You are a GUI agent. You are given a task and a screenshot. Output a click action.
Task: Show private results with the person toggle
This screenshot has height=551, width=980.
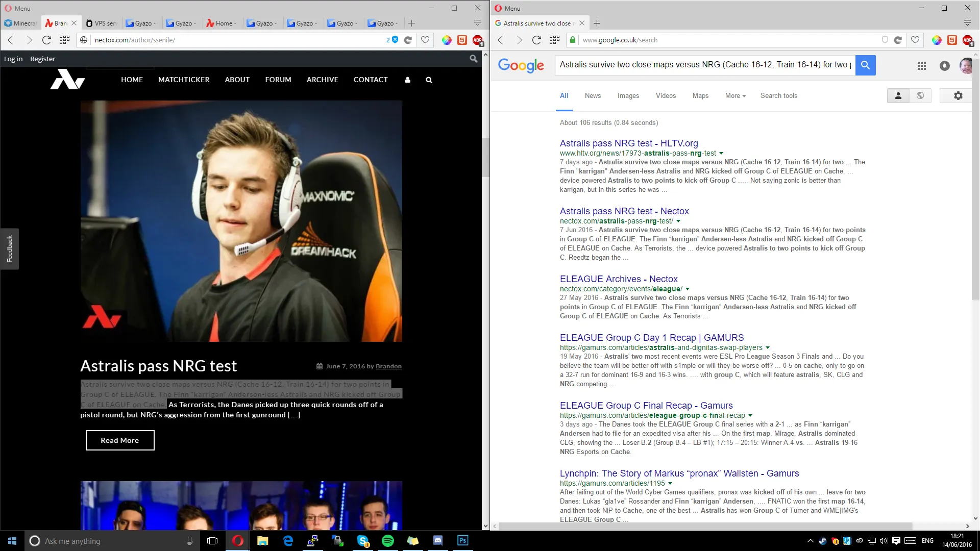[898, 95]
